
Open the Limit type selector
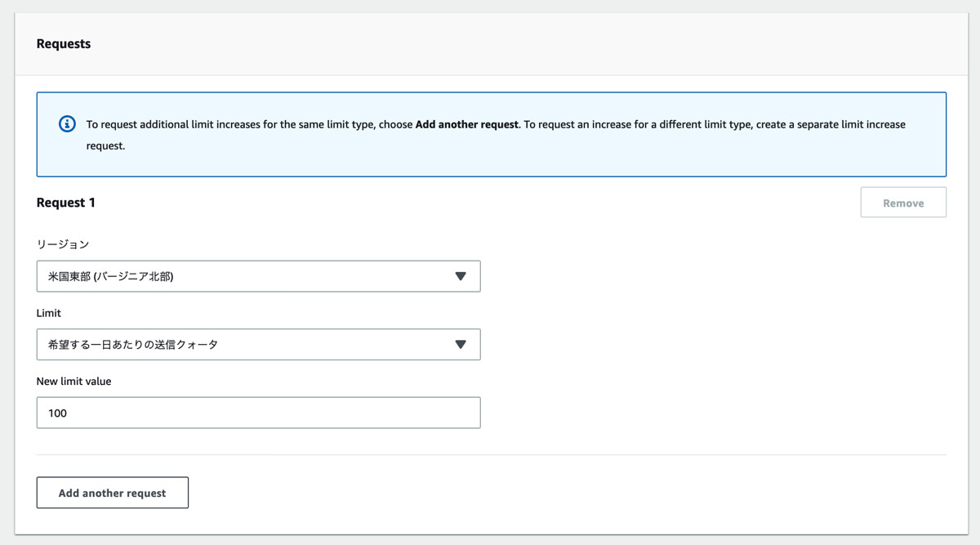pos(257,344)
